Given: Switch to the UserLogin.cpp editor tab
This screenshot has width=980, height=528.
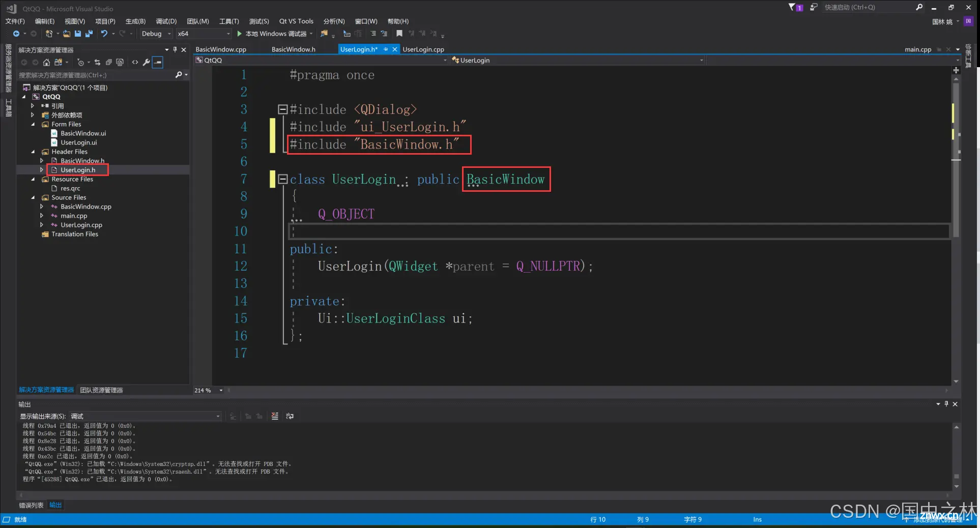Looking at the screenshot, I should (x=423, y=49).
